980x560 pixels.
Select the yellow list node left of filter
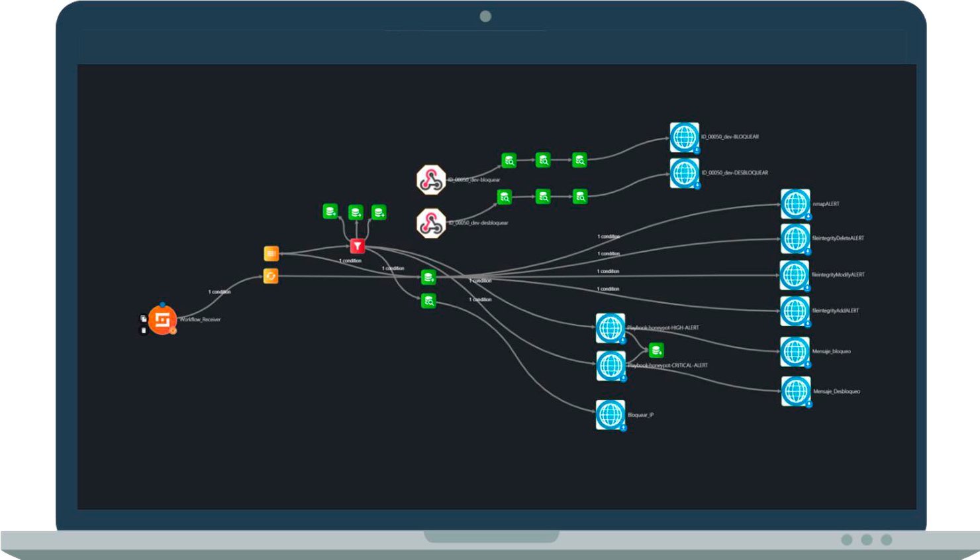(271, 253)
